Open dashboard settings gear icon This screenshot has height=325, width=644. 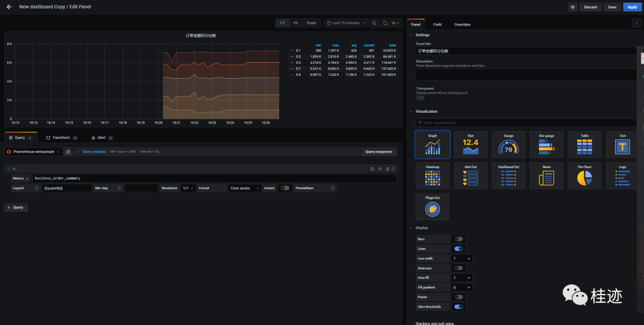coord(572,7)
